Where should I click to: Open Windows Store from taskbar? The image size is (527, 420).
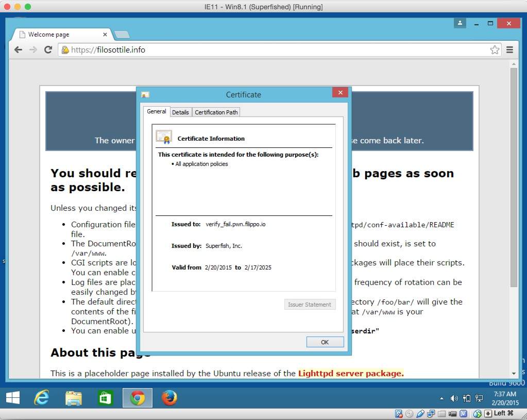(106, 398)
